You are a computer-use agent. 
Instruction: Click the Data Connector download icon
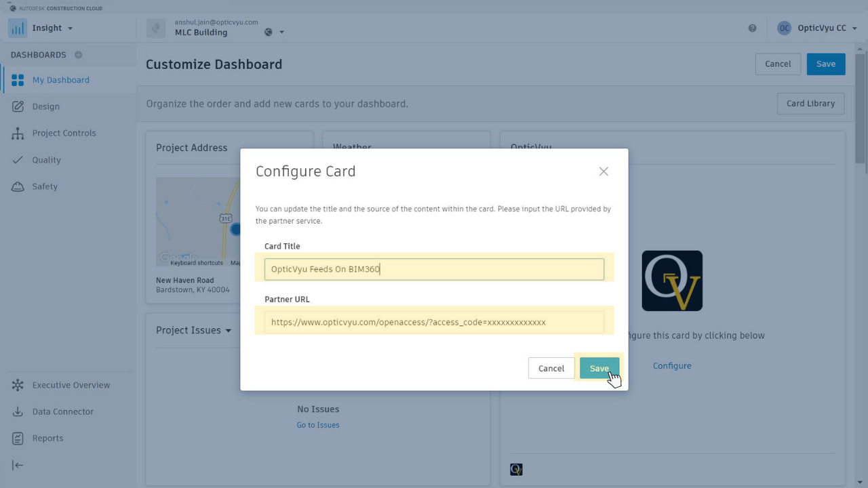(18, 411)
